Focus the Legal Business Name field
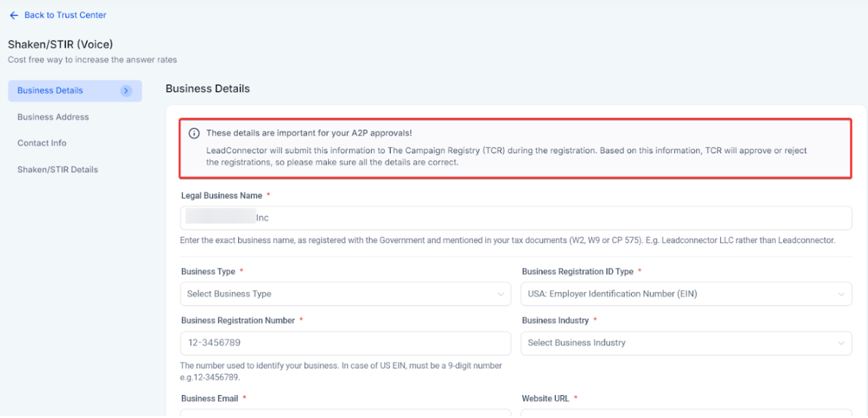Image resolution: width=868 pixels, height=418 pixels. [515, 218]
